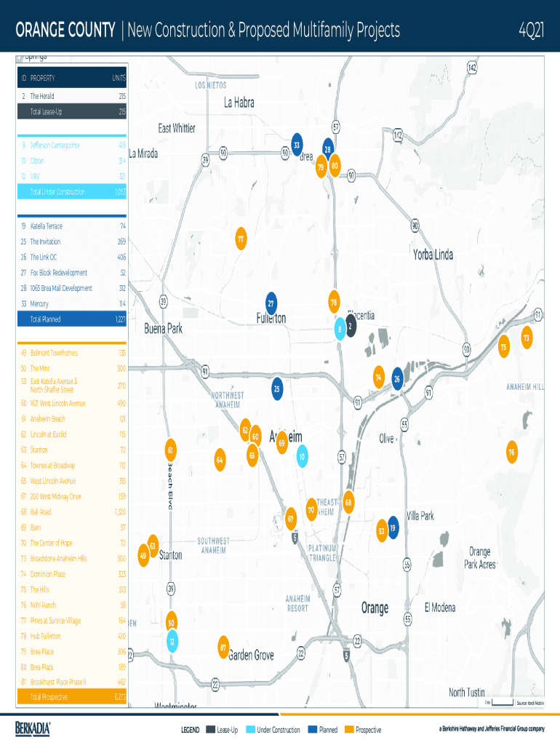
Task: Click the Lease-Up legend color swatch
Action: point(210,730)
